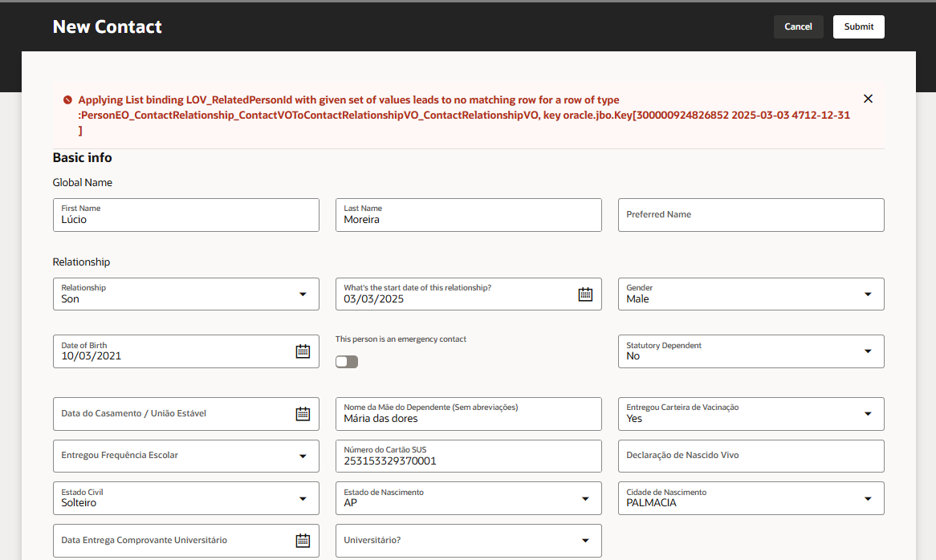
Task: Click the Data do Casamento input text
Action: click(x=134, y=413)
